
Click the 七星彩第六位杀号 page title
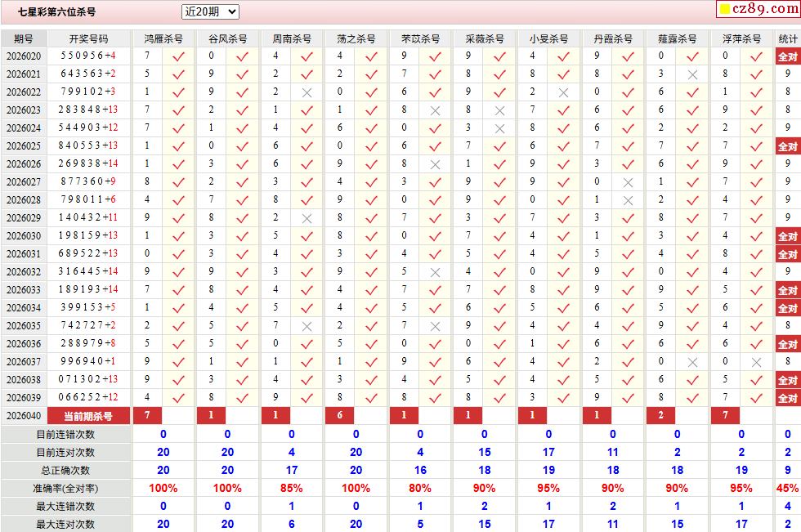56,11
